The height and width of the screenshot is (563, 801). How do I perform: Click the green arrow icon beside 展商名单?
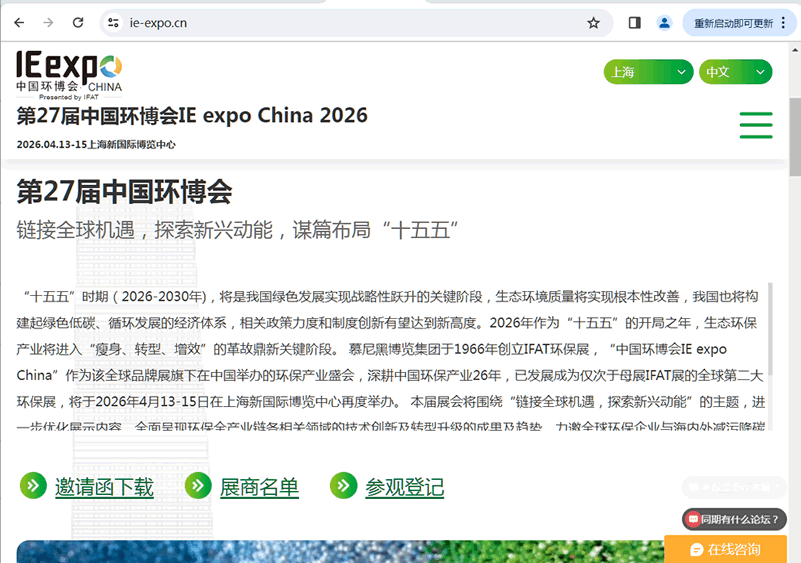coord(198,485)
